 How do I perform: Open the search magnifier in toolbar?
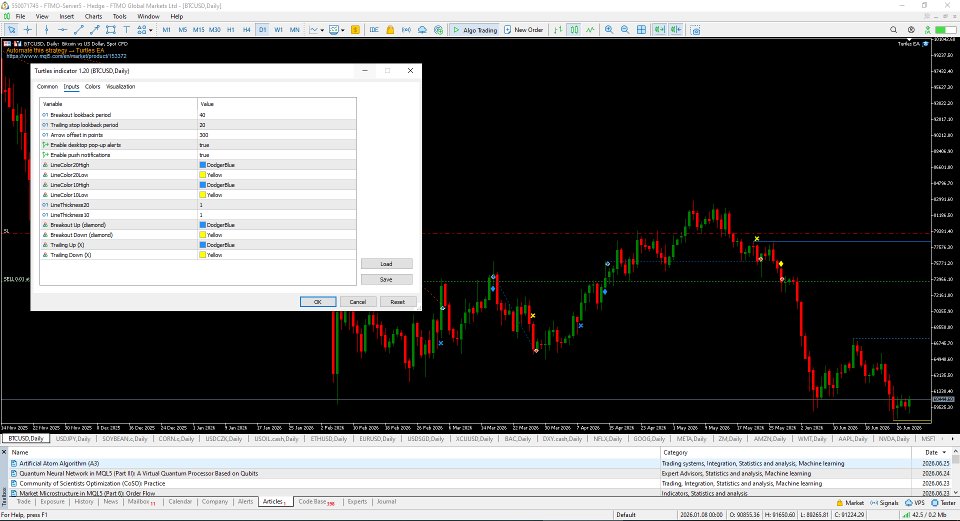point(893,29)
